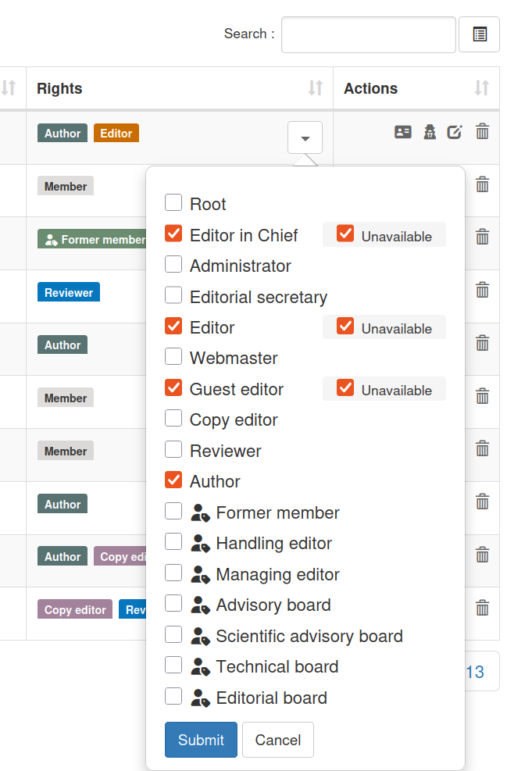Select the Reviewer entry in the rights list

173,449
